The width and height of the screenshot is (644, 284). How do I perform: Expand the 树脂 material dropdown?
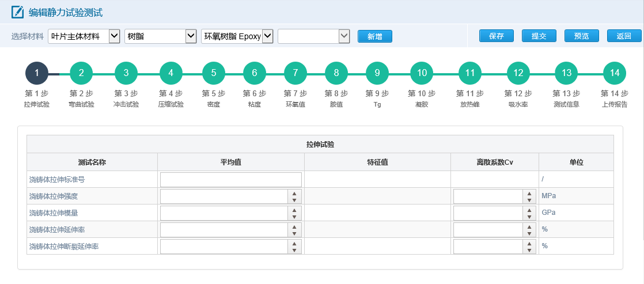[161, 36]
